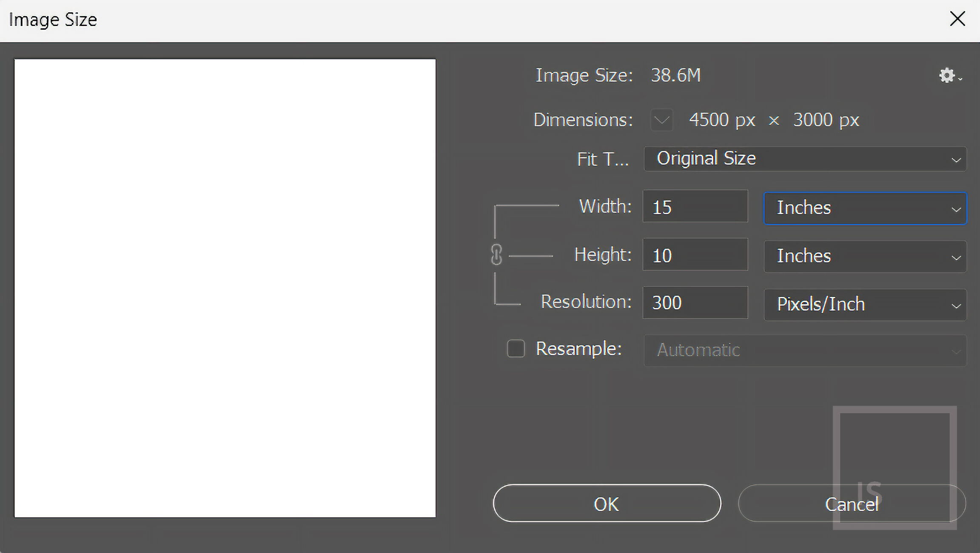
Task: Click the Resolution label
Action: pyautogui.click(x=586, y=302)
